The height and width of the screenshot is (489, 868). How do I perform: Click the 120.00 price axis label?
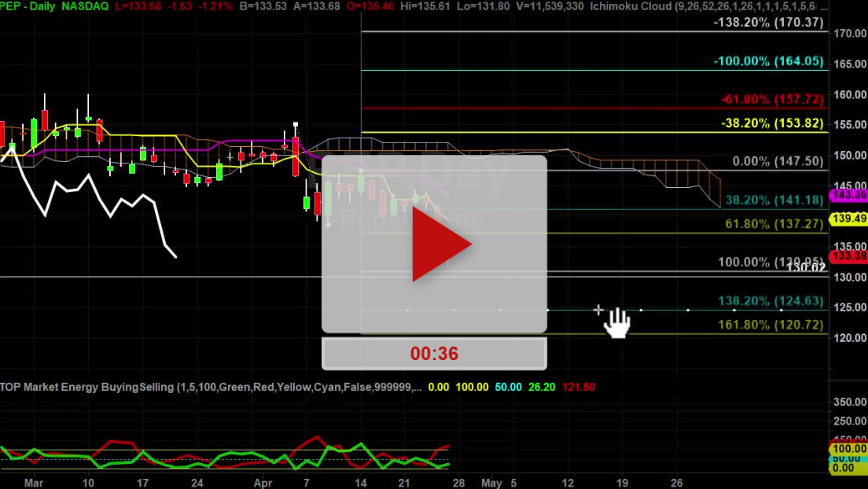pyautogui.click(x=850, y=337)
